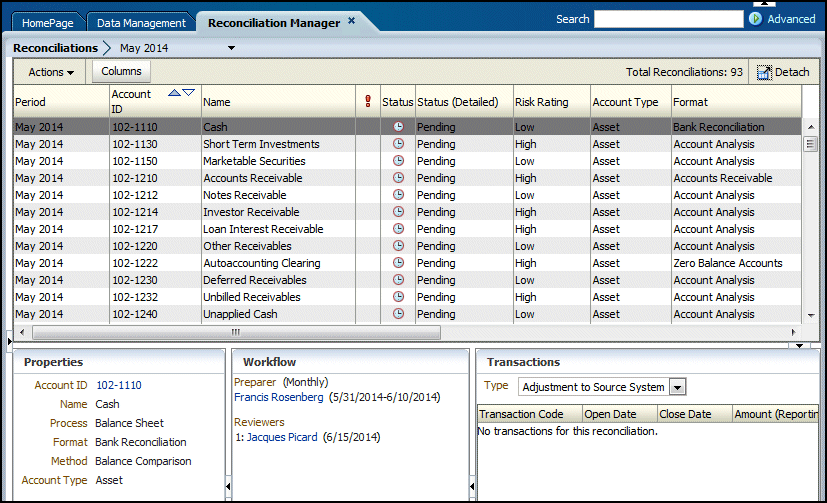The image size is (827, 503).
Task: Open preparer Francis Rosenberg link
Action: pyautogui.click(x=278, y=397)
